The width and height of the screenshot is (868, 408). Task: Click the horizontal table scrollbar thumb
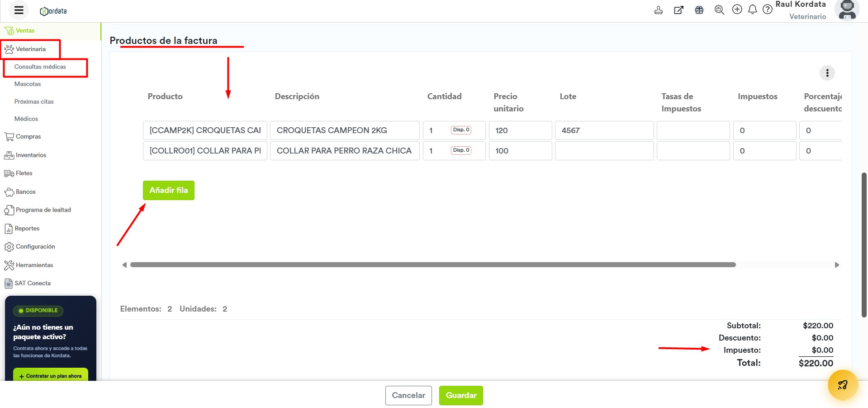(433, 265)
